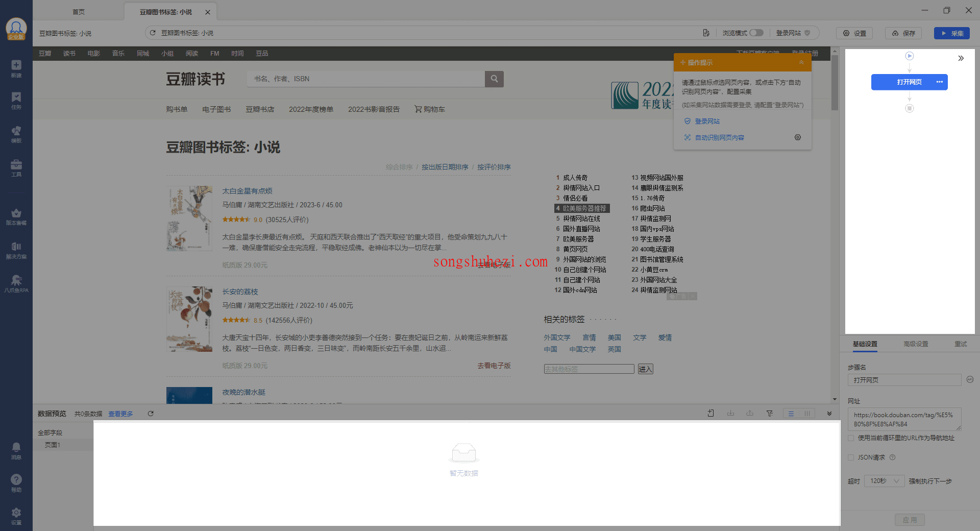The image size is (980, 531).
Task: Click the 应用 apply button
Action: (910, 520)
